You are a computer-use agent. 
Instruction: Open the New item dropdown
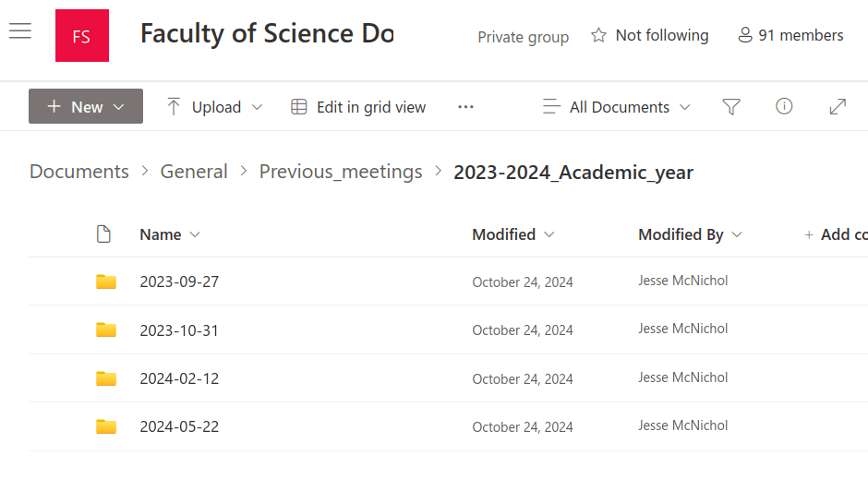(x=86, y=107)
